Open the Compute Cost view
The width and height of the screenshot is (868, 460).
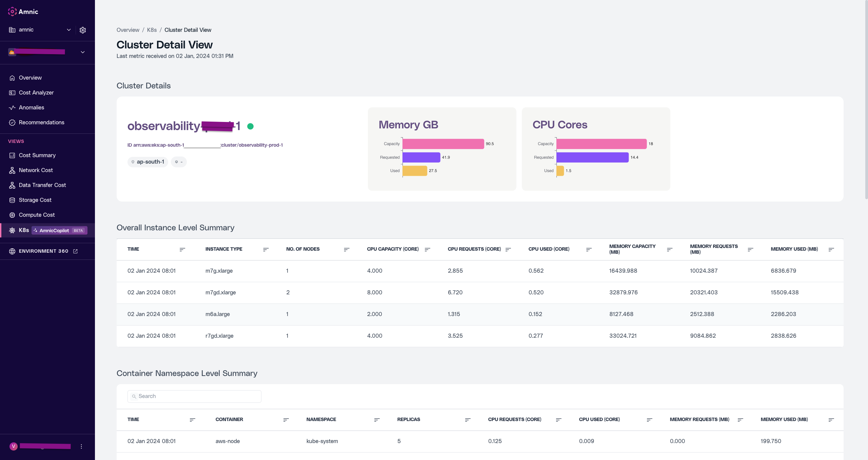pos(37,215)
